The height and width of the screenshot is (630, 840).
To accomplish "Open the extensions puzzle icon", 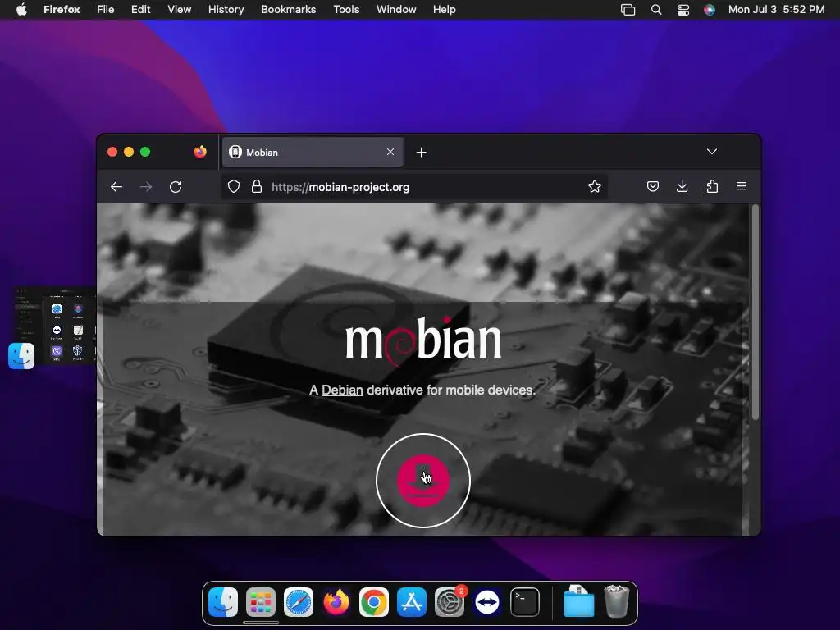I will [712, 186].
